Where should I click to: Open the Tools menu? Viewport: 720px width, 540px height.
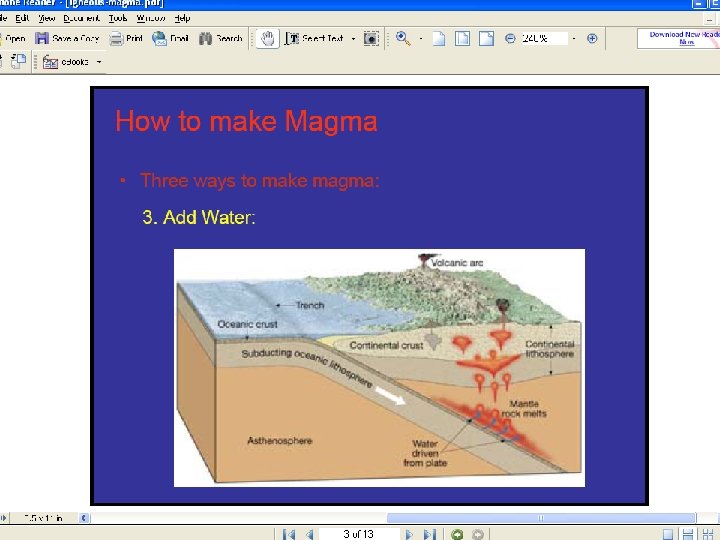pos(118,18)
